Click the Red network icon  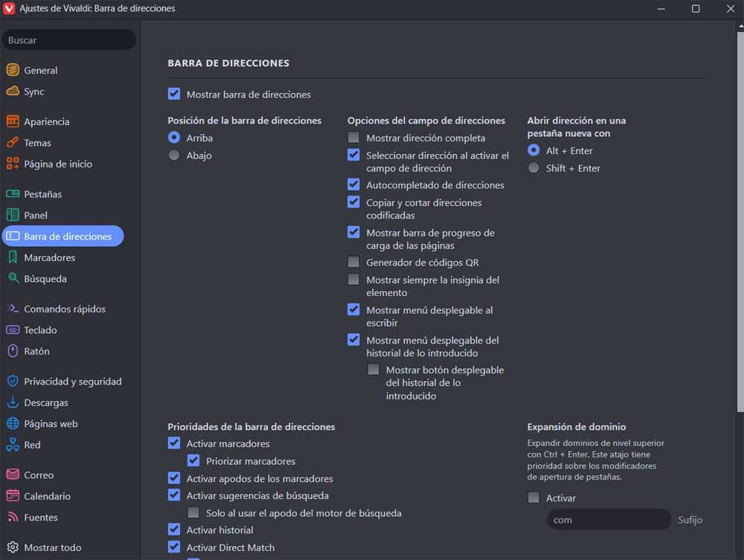tap(13, 444)
